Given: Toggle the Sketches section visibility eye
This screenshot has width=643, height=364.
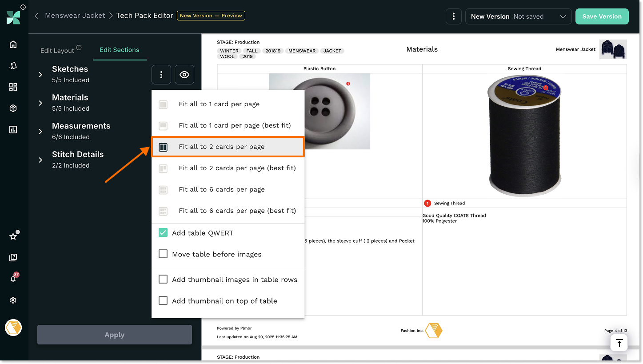Looking at the screenshot, I should pos(184,75).
